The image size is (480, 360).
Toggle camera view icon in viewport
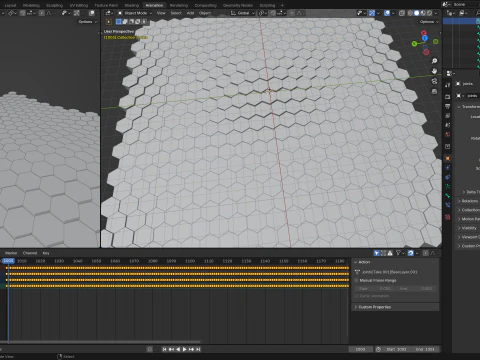434,81
